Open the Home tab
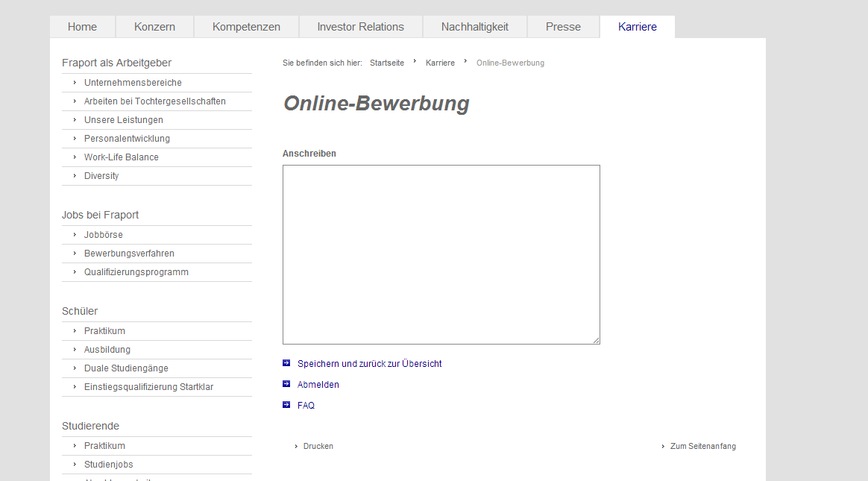 (82, 27)
